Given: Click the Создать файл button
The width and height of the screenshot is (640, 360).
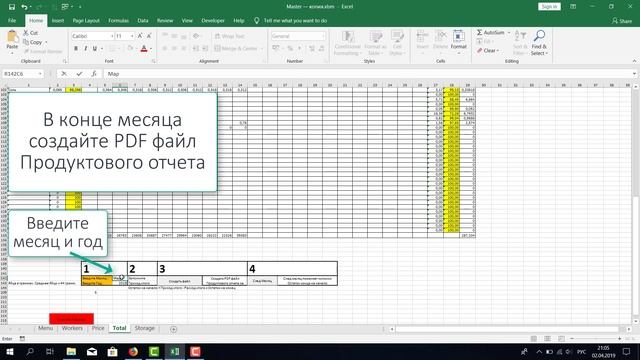Looking at the screenshot, I should click(x=180, y=281).
